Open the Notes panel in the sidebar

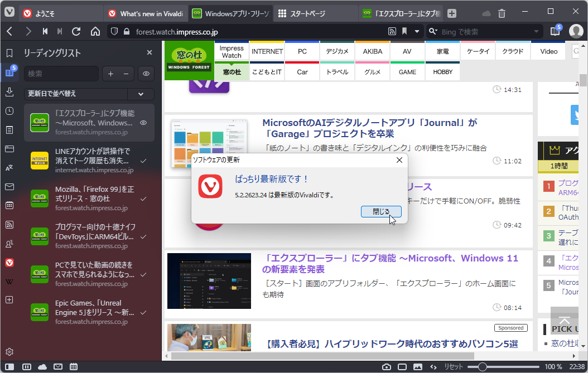(8, 129)
